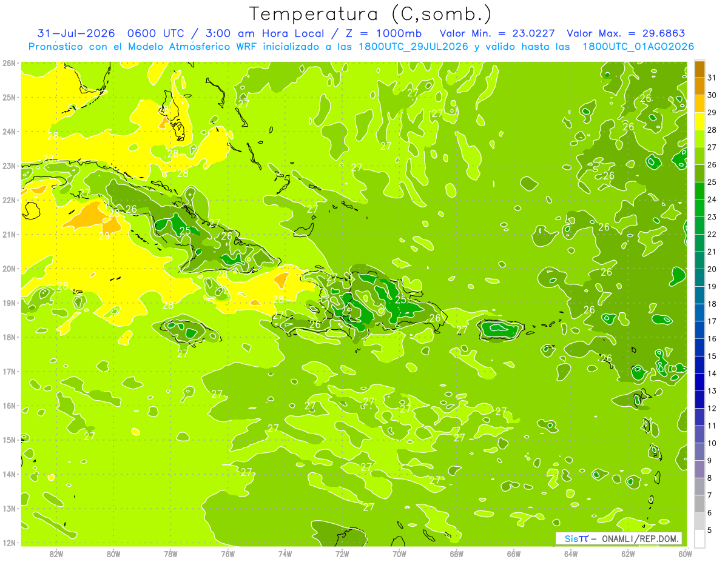Click the title "Temperatura (C,somb.)"
The height and width of the screenshot is (562, 728).
(371, 14)
